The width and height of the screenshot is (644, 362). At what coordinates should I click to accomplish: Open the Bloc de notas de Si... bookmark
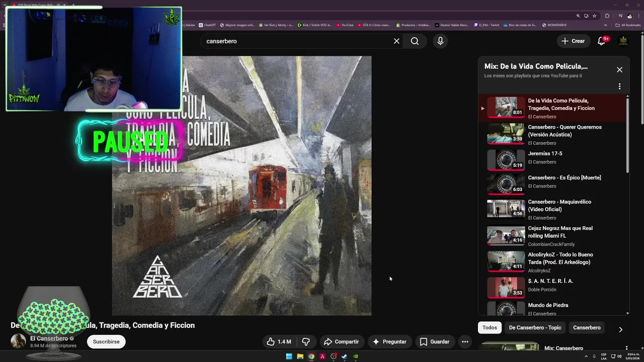pyautogui.click(x=520, y=25)
